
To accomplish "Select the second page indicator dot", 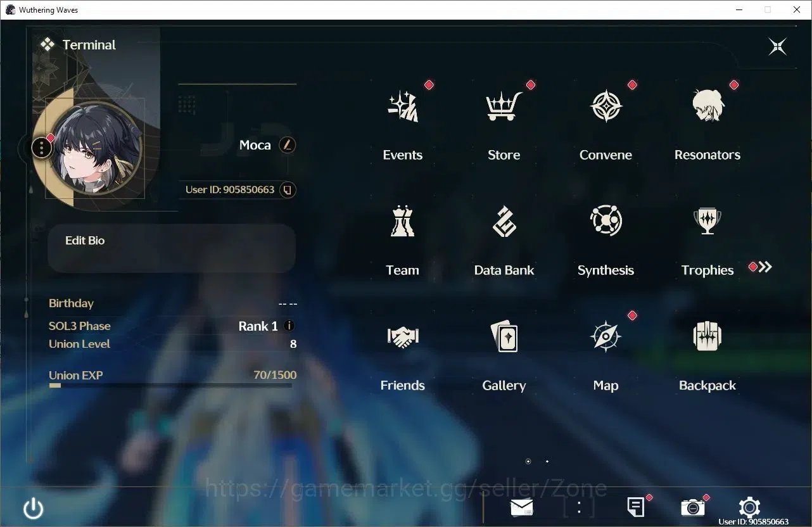I will [547, 461].
